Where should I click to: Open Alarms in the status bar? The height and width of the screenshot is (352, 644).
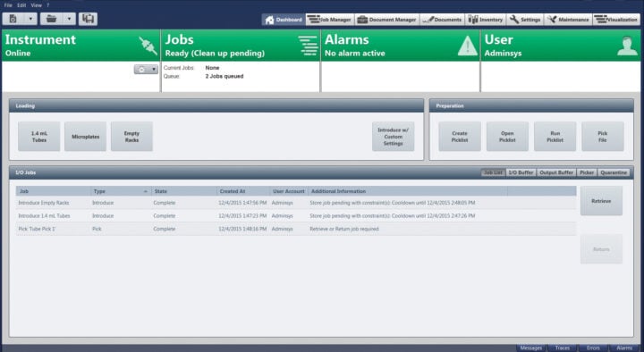click(x=624, y=348)
